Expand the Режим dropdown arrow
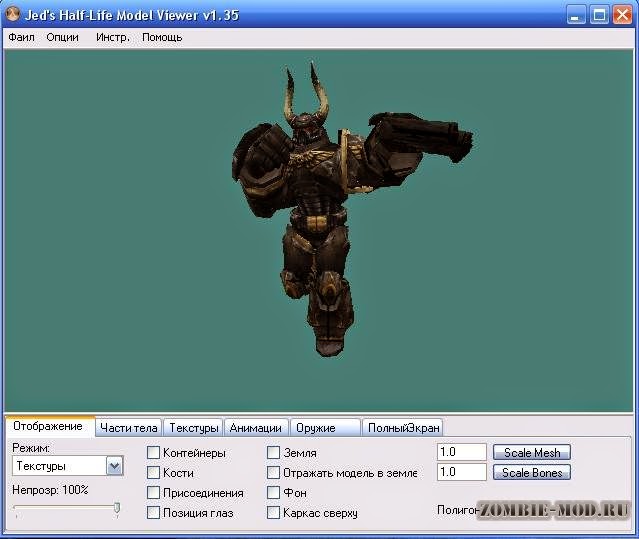Screen dimensions: 639x539 click(115, 466)
